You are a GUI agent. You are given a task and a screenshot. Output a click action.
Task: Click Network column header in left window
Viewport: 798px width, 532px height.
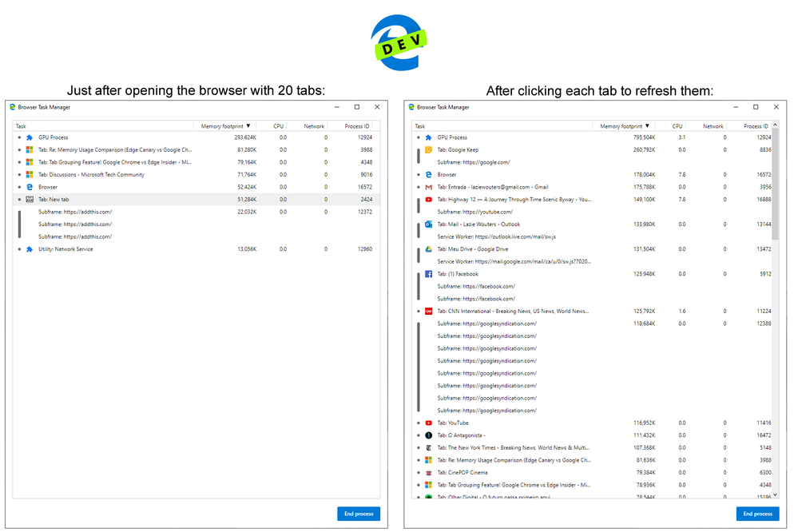308,125
